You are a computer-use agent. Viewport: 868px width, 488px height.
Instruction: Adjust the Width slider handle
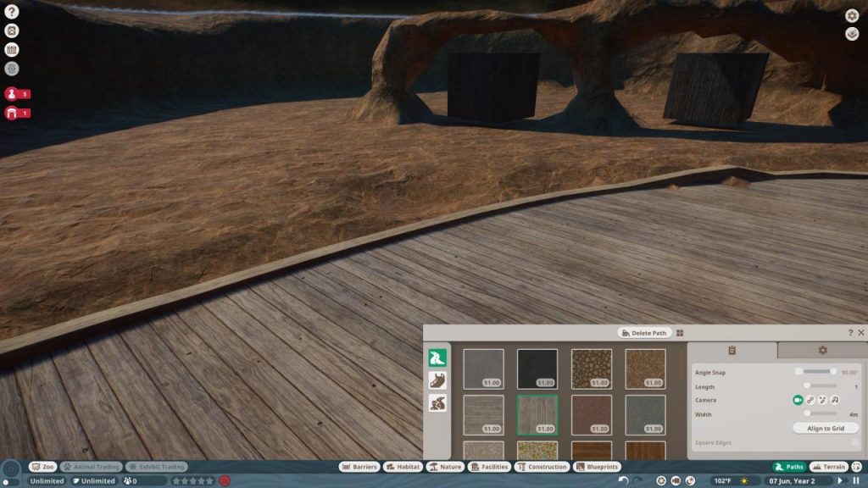808,414
